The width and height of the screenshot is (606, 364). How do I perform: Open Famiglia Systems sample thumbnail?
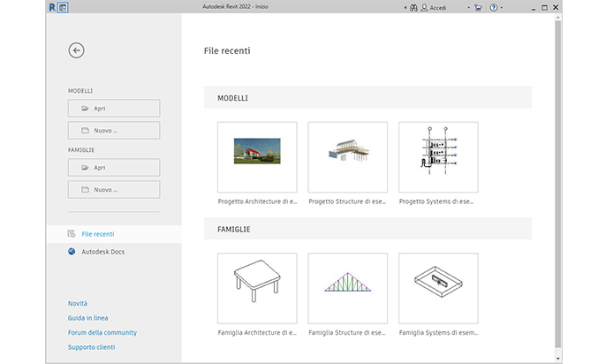click(438, 288)
